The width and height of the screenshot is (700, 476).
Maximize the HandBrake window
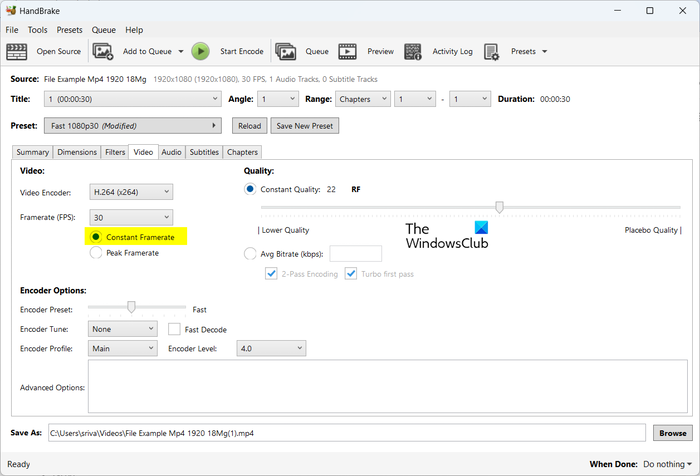pos(650,10)
